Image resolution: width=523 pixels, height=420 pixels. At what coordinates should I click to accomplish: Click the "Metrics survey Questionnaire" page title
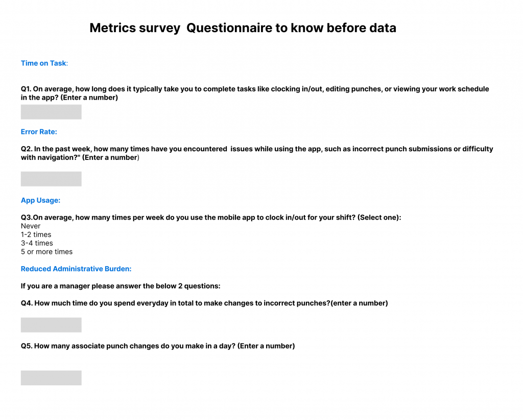[x=243, y=28]
